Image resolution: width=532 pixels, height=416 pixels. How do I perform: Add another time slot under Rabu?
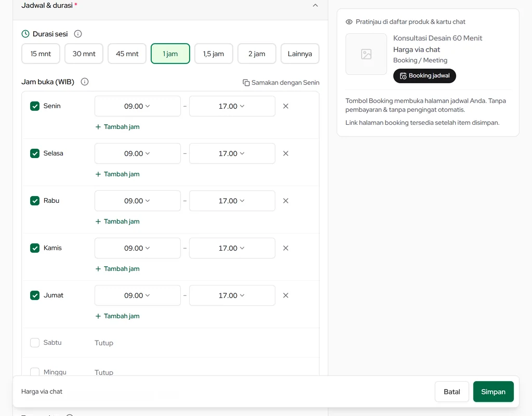pos(117,222)
